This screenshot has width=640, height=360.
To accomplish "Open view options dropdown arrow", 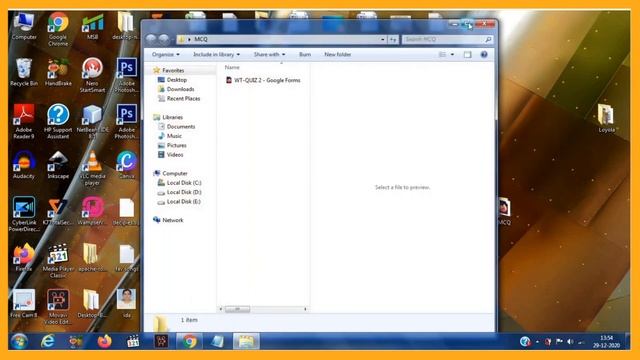I will pos(452,54).
